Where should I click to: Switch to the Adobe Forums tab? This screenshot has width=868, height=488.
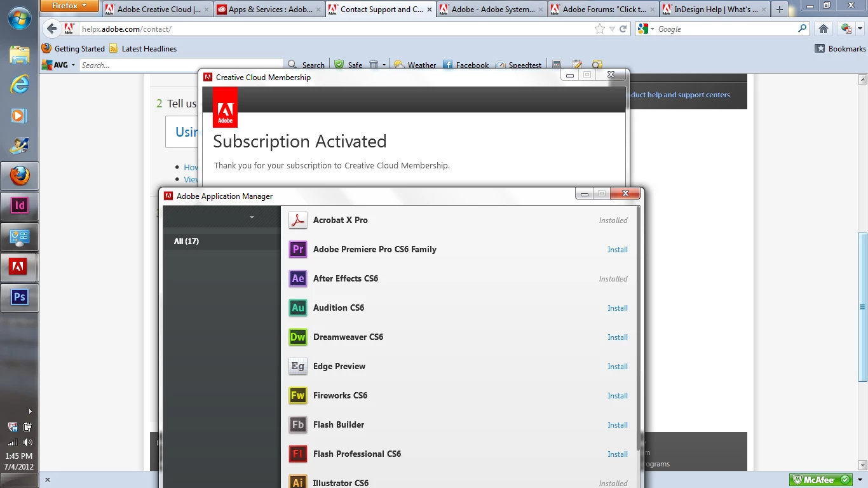[x=602, y=9]
